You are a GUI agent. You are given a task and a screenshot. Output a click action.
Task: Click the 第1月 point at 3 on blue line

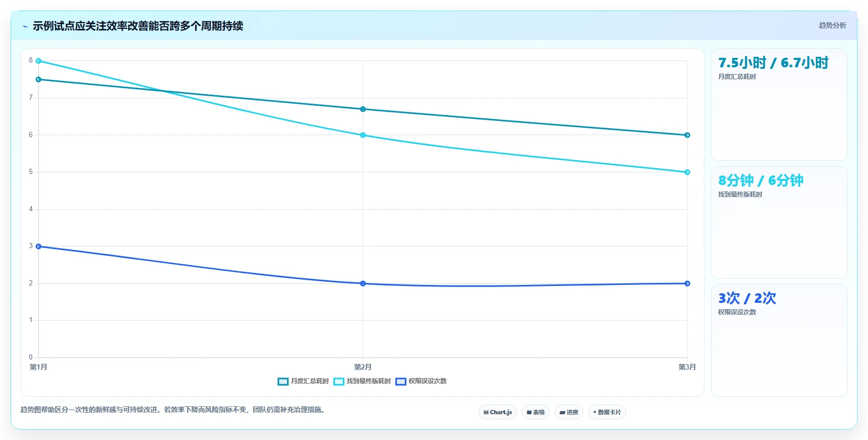coord(38,247)
